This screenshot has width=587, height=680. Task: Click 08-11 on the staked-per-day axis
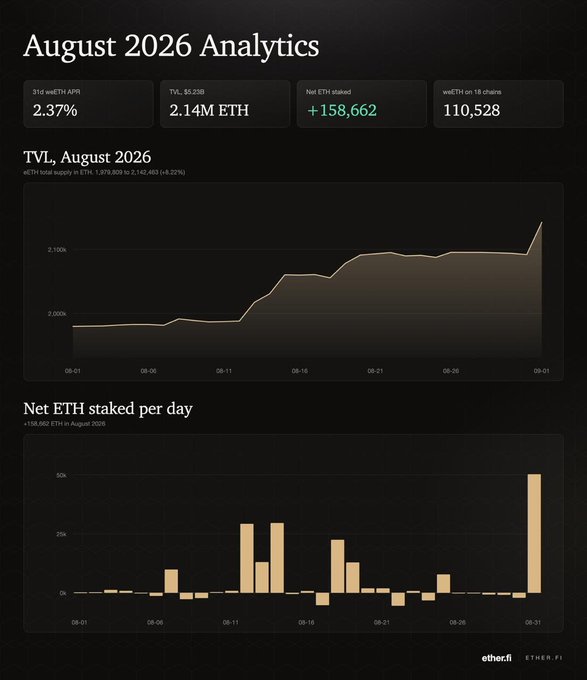pyautogui.click(x=231, y=622)
